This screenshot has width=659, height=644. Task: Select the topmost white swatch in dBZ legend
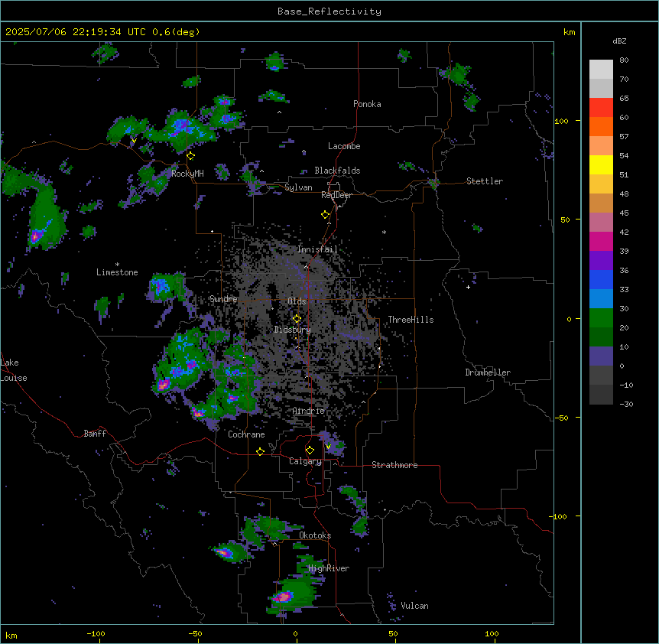point(601,70)
